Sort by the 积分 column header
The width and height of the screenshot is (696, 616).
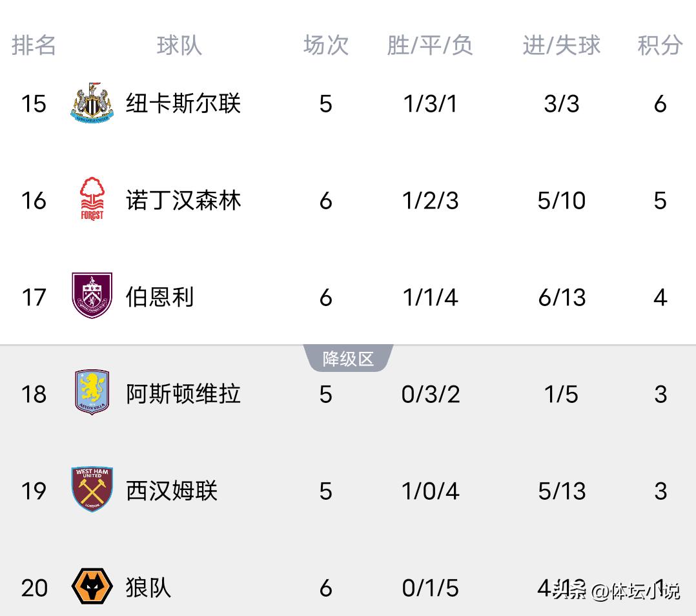(660, 45)
